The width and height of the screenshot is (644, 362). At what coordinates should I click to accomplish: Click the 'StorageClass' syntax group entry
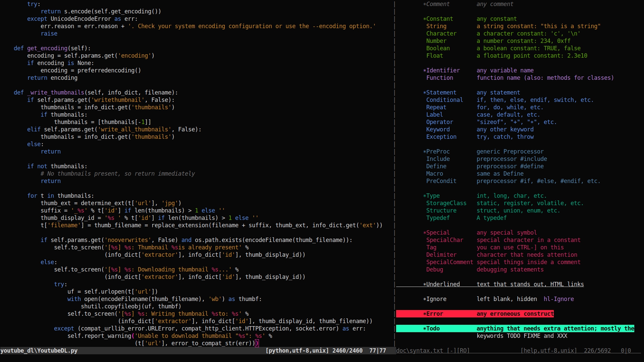[x=446, y=203]
